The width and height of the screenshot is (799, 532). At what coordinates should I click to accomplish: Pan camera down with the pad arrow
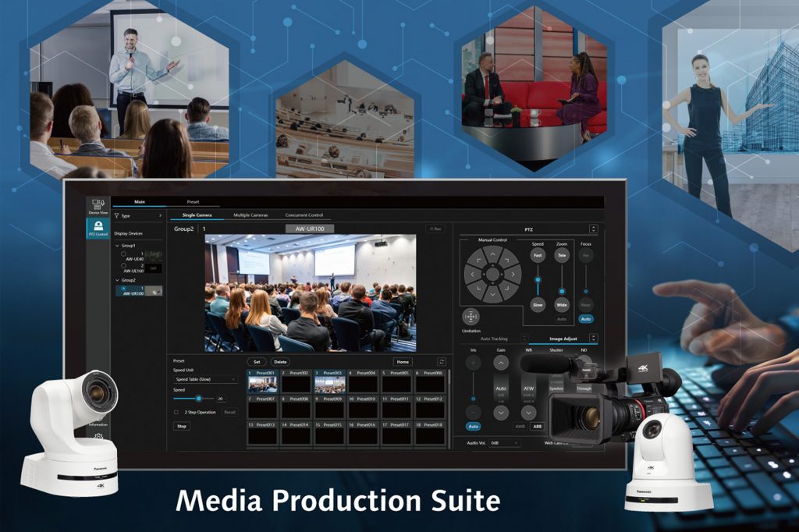(x=492, y=295)
